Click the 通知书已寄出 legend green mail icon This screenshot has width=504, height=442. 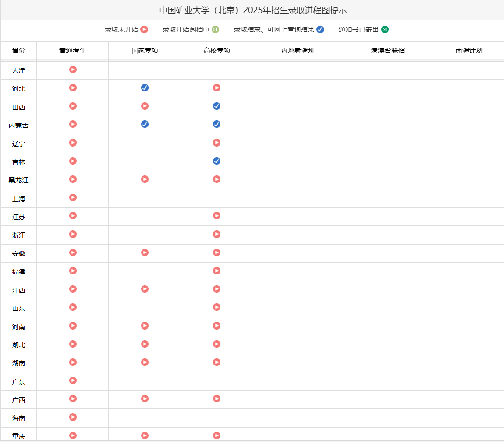tap(385, 29)
